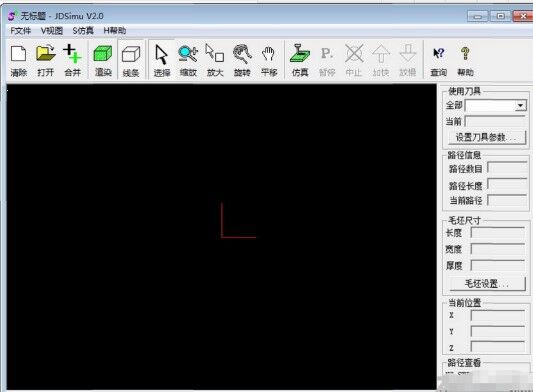Activate the 选择 arrow selection tool

coord(161,60)
